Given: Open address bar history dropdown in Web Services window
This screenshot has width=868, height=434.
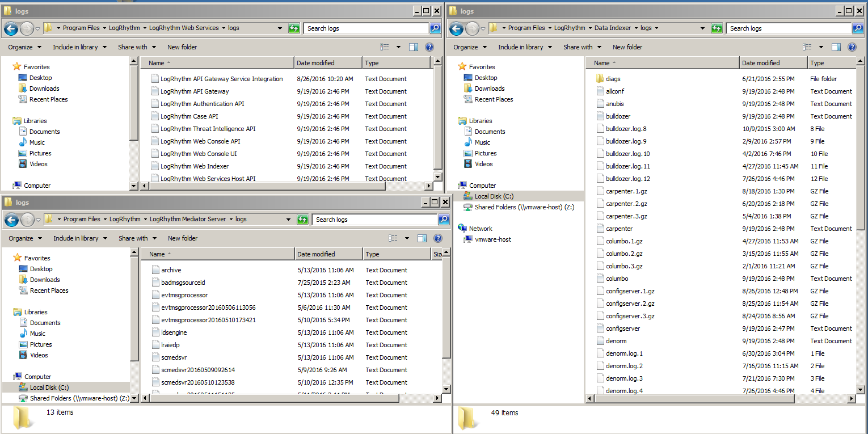Looking at the screenshot, I should pos(280,28).
